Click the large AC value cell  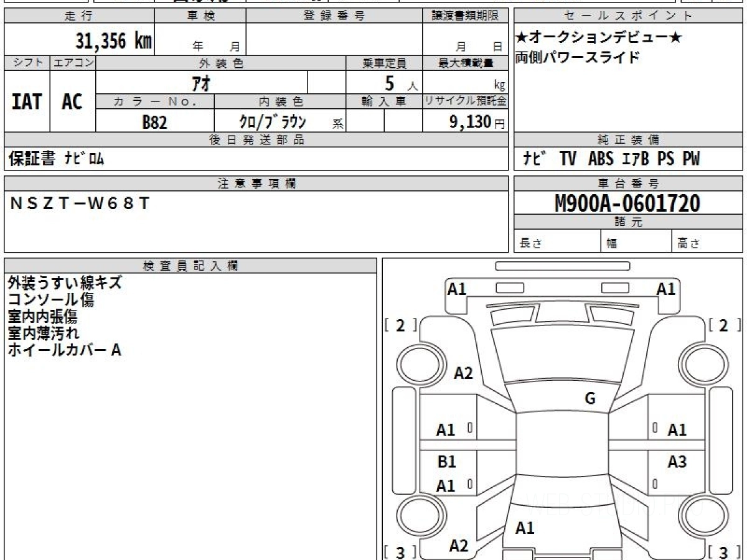(72, 101)
